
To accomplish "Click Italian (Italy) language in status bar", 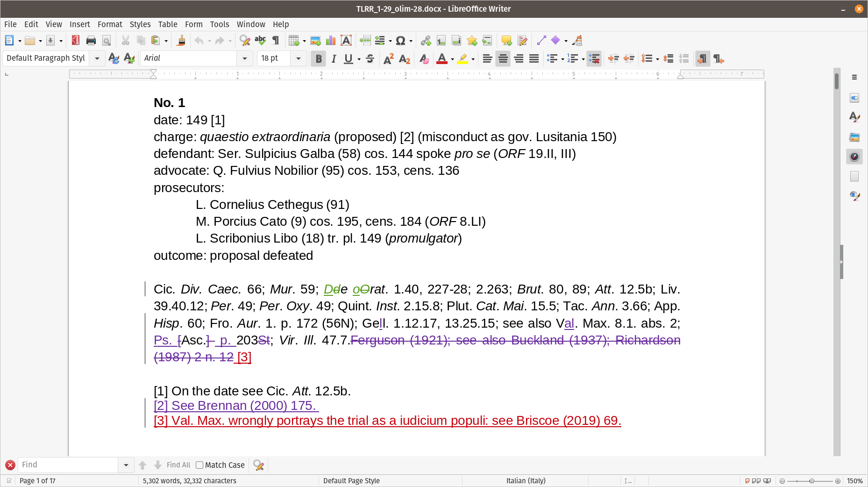I will tap(526, 481).
